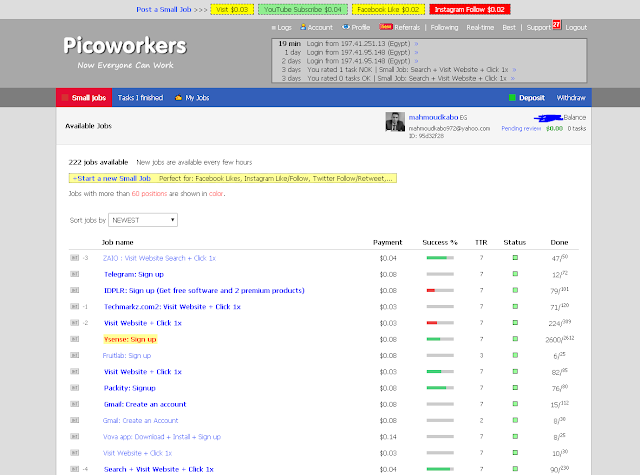Click the Account person icon in top navigation
This screenshot has width=640, height=475.
(303, 27)
